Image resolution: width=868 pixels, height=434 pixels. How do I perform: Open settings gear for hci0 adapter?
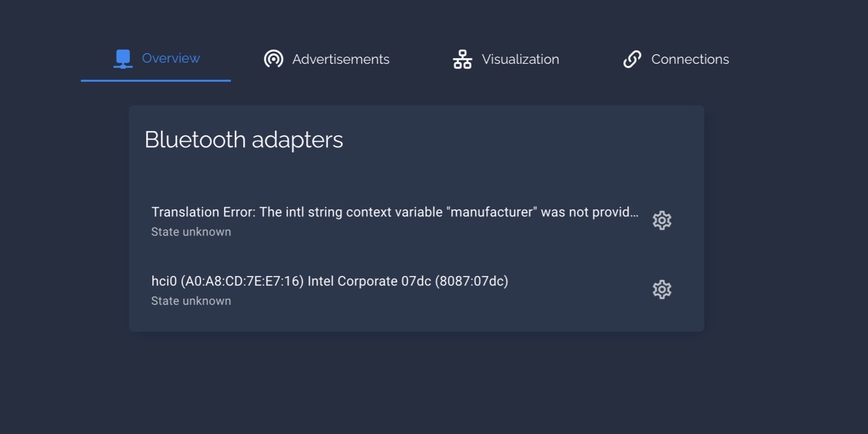(662, 290)
